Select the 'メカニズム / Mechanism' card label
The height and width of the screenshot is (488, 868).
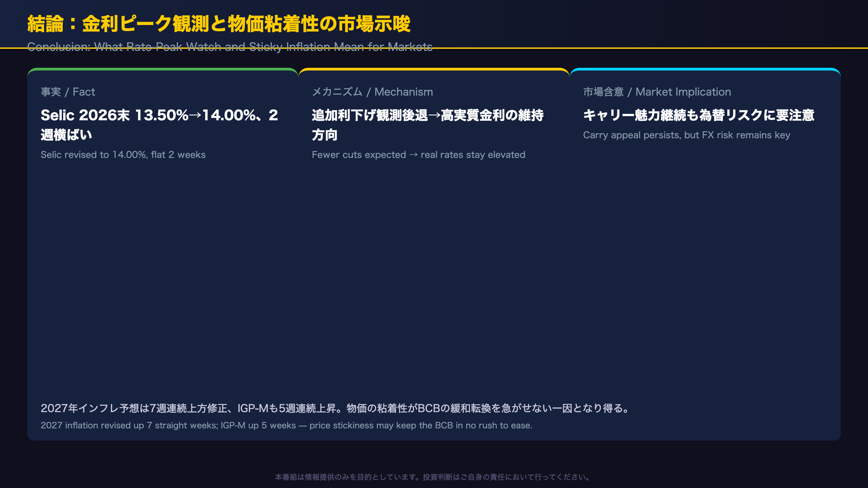click(372, 92)
